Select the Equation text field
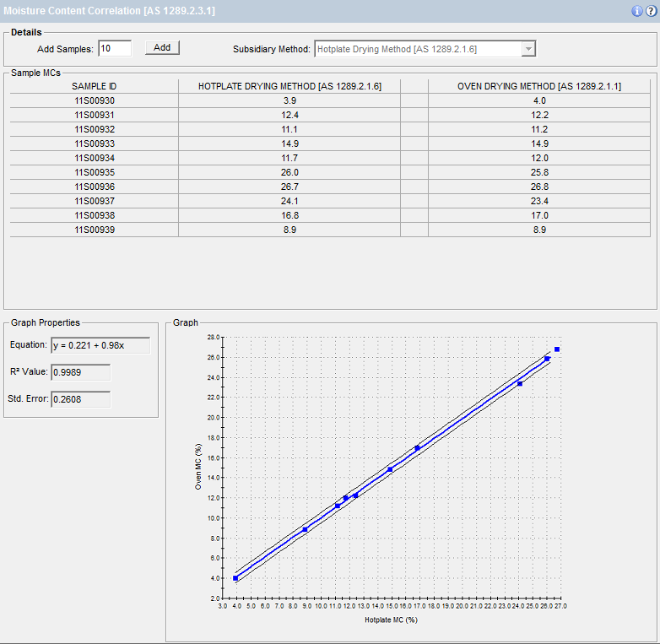The width and height of the screenshot is (660, 644). (x=100, y=345)
